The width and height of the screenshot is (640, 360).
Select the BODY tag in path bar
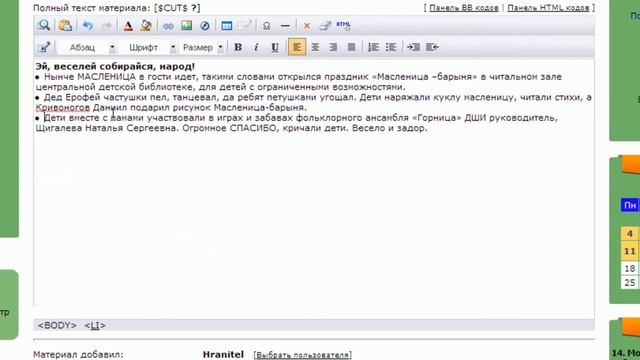pos(57,325)
